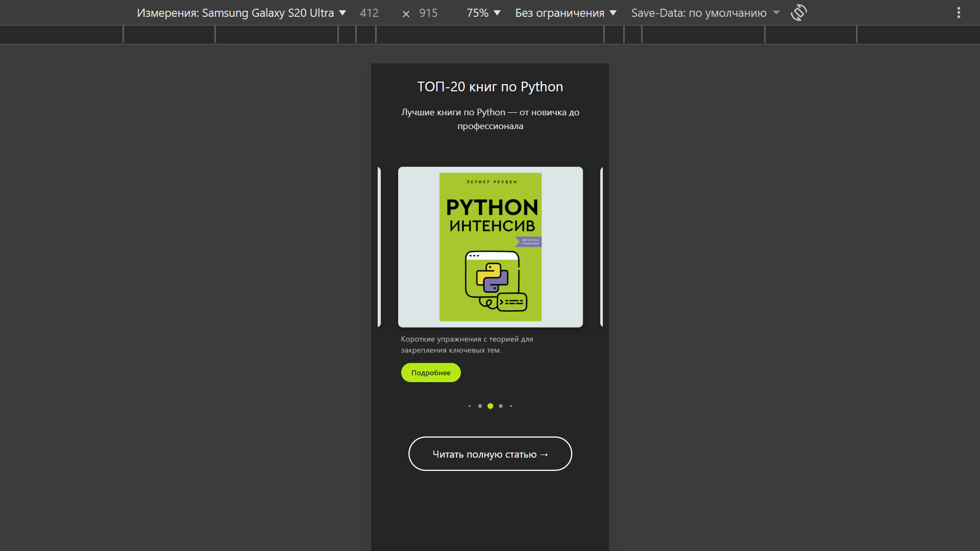The width and height of the screenshot is (980, 551).
Task: Click the height field showing 915
Action: click(428, 13)
